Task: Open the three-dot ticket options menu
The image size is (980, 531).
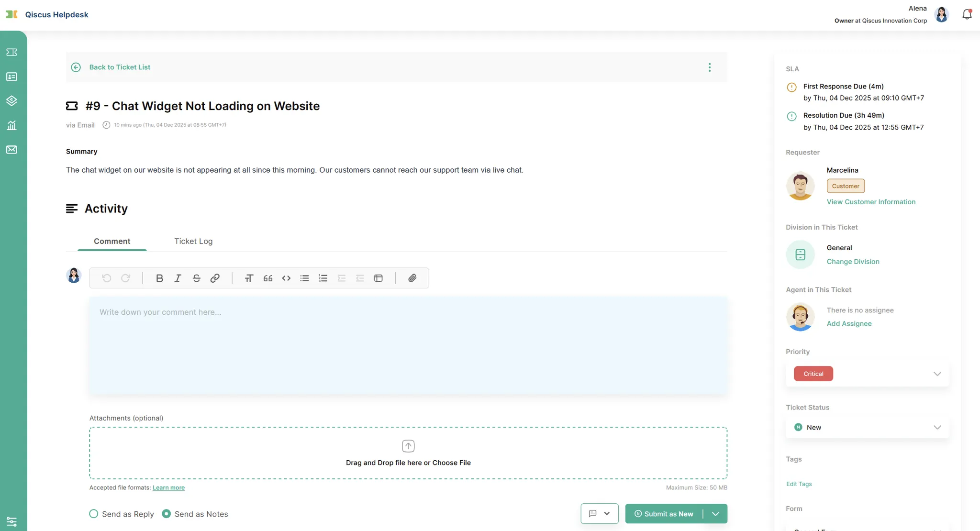Action: (x=710, y=67)
